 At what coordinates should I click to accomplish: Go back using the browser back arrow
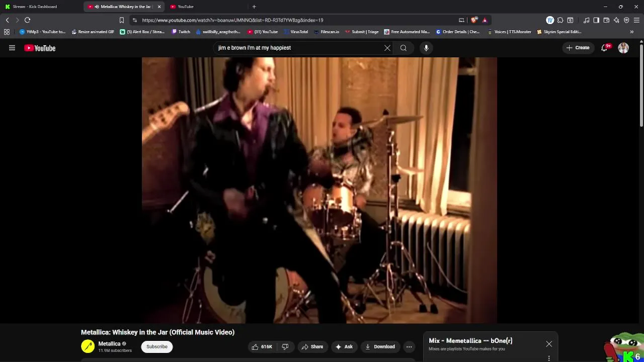point(7,20)
